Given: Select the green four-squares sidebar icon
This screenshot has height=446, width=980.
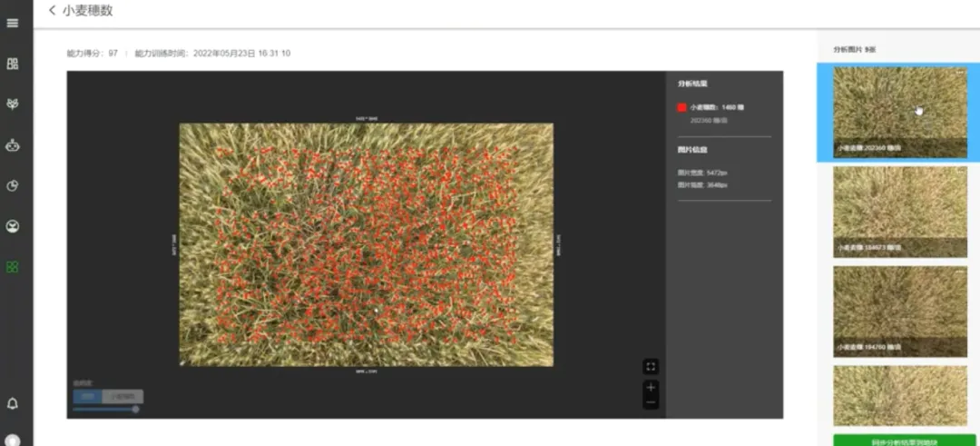Looking at the screenshot, I should pos(13,267).
